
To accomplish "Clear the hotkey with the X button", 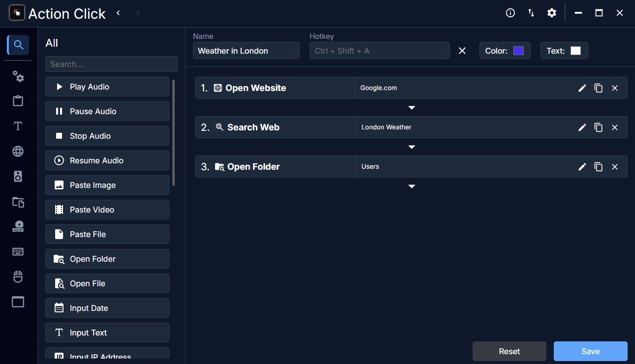I will (462, 51).
